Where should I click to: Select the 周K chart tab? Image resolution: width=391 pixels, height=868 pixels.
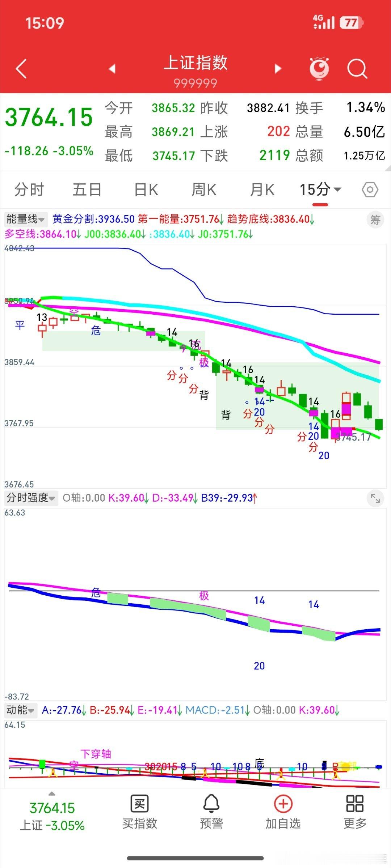(204, 190)
